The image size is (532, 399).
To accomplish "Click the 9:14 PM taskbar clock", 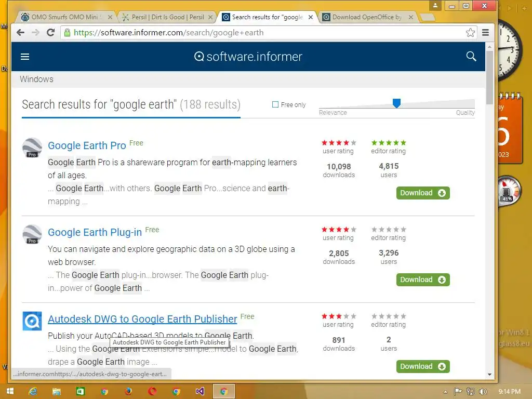I will tap(509, 392).
